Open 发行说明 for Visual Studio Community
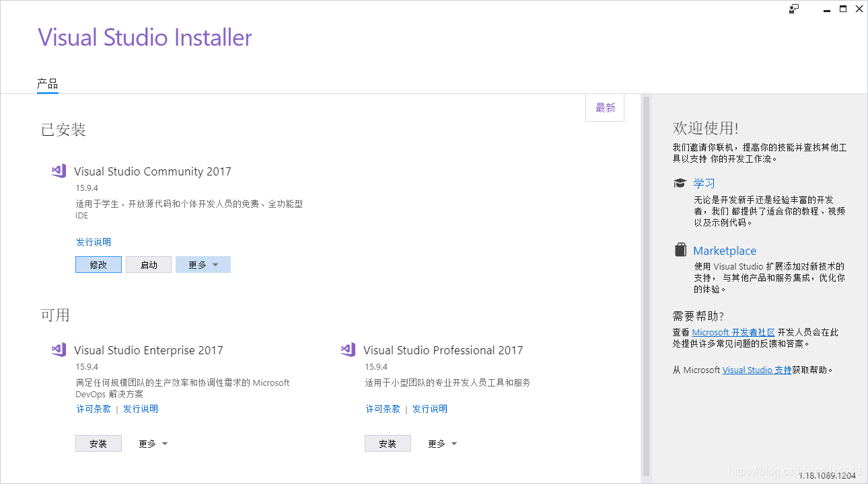Screen dimensions: 868x484 [x=94, y=241]
